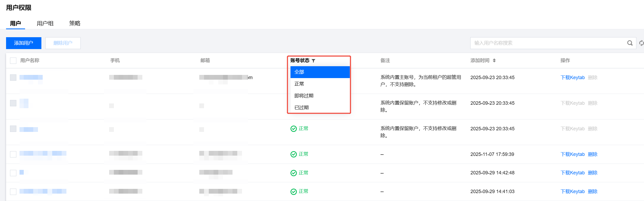Screen dimensions: 644x201
Task: Click the add-time sort arrows icon
Action: (x=494, y=60)
